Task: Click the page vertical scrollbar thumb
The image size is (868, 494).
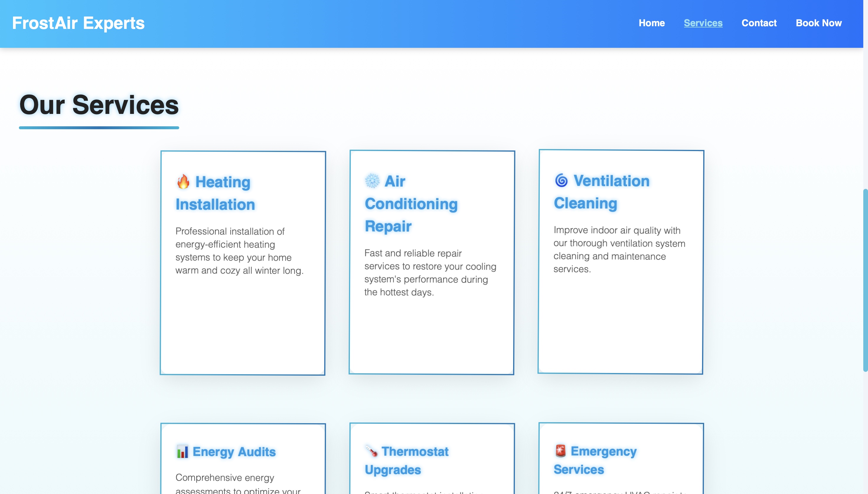Action: (x=865, y=280)
